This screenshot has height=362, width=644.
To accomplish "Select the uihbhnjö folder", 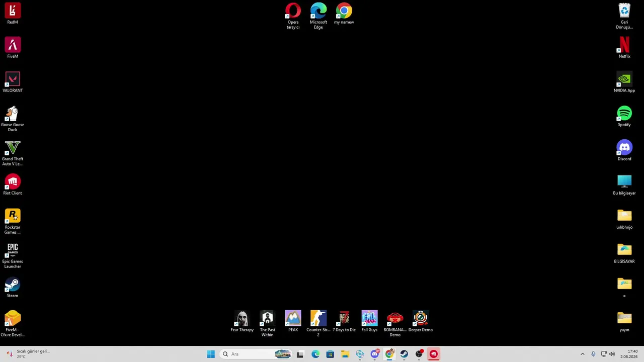I will coord(624,219).
